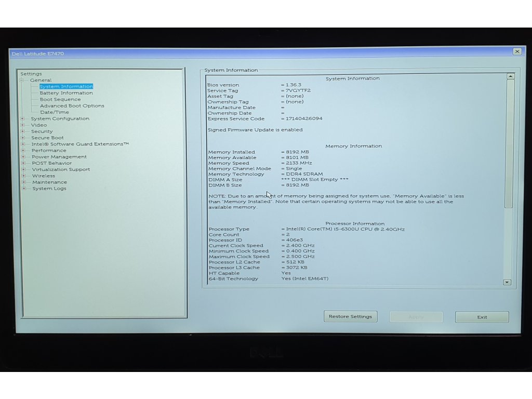Click the Restore Settings button
Viewport: 532px width, 399px height.
351,316
